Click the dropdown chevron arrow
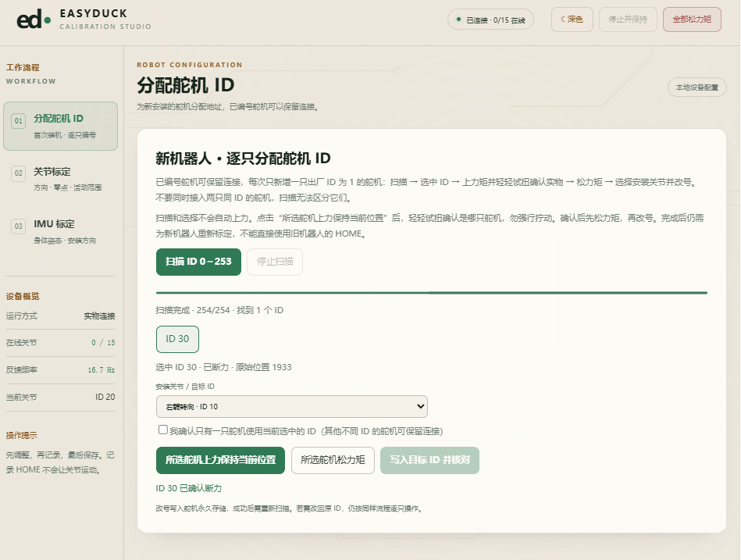 pos(420,406)
